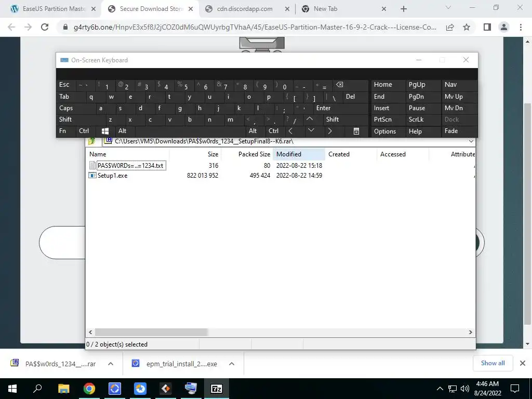Toggle Caps lock on the On-Screen Keyboard
This screenshot has height=399, width=532.
(75, 108)
